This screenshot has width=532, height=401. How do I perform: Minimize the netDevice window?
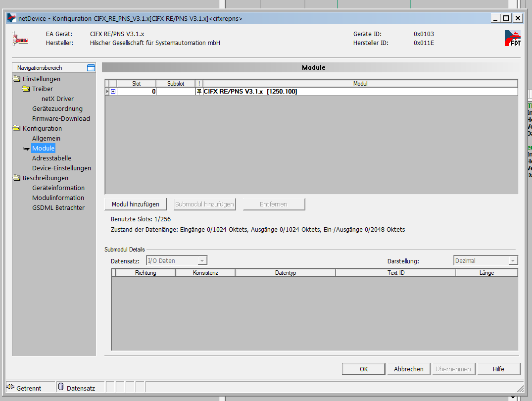point(495,18)
